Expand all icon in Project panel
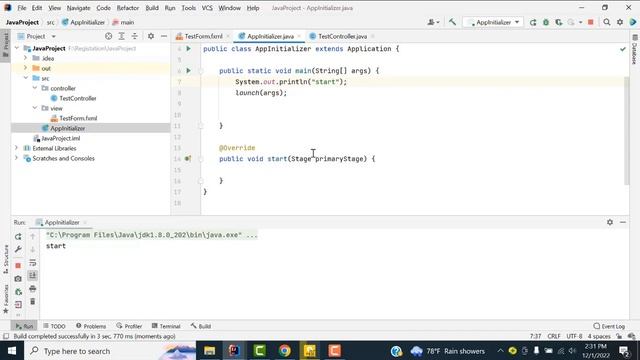Viewport: 640px width, 360px height. [122, 36]
